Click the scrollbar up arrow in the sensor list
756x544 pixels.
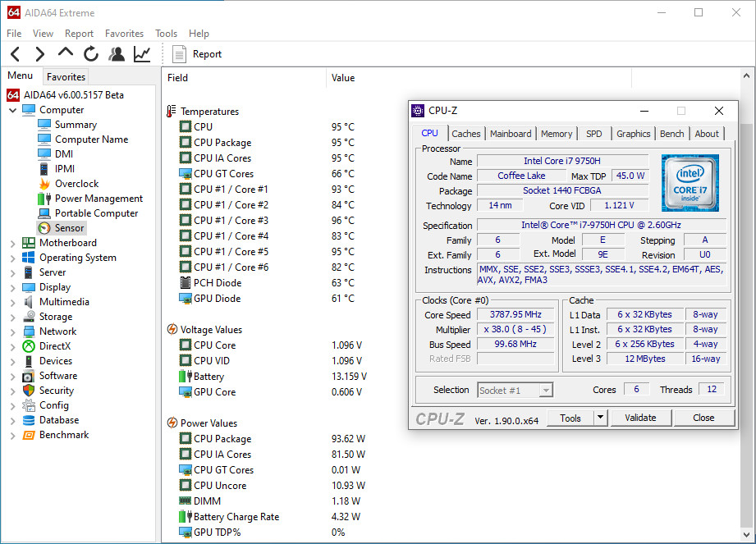pos(746,75)
